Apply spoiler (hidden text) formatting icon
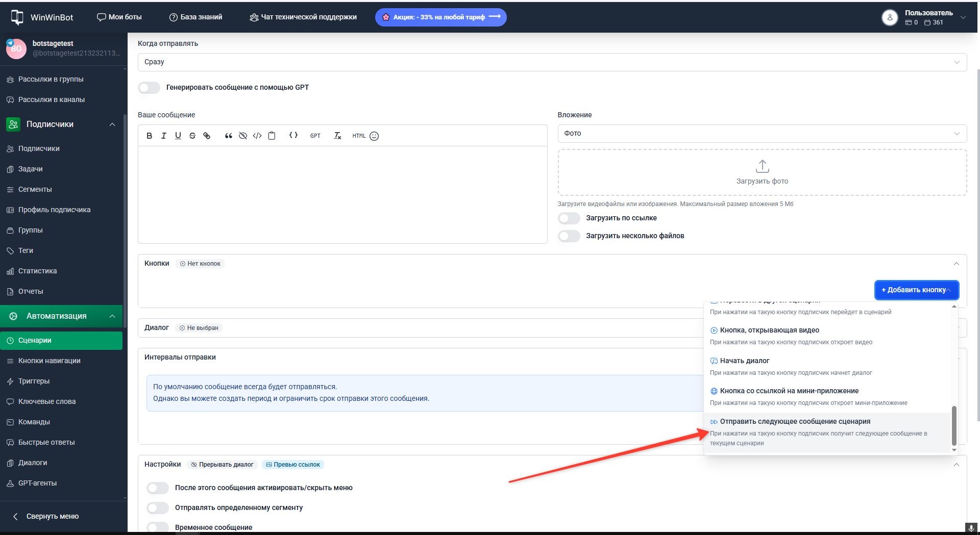 click(x=243, y=136)
